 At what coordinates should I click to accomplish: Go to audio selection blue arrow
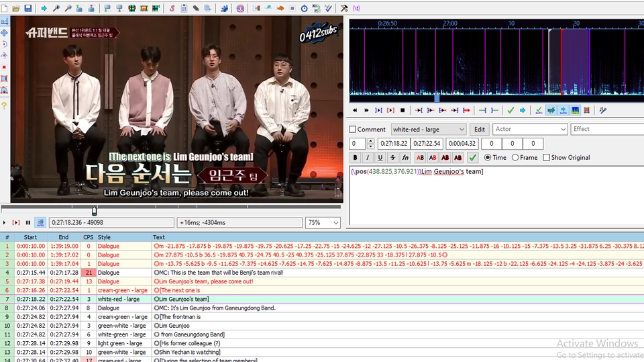tap(523, 110)
